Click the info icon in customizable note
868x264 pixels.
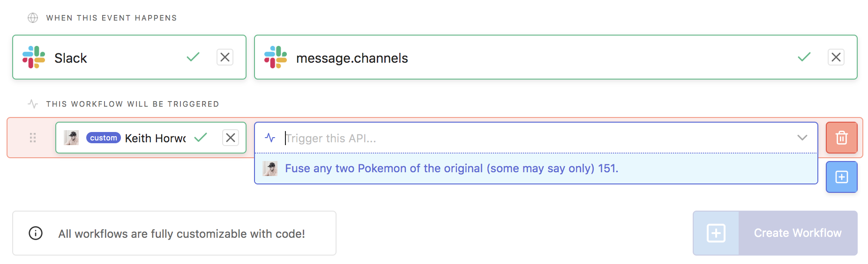click(36, 233)
